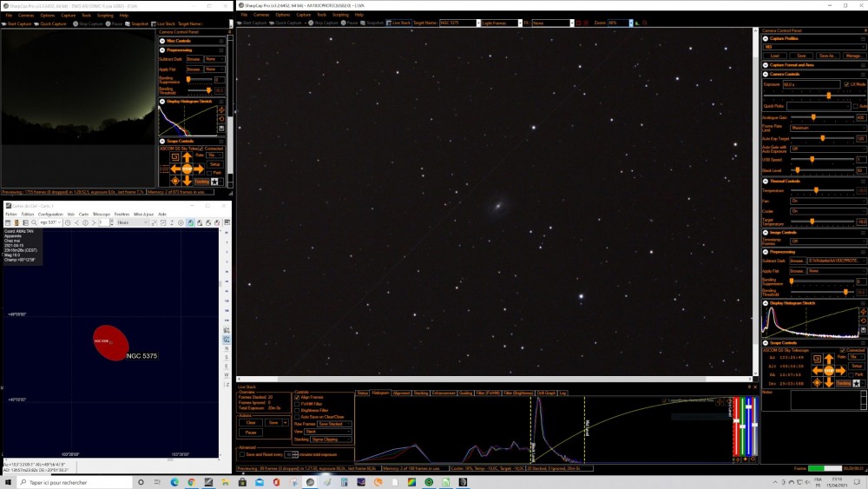The image size is (868, 489).
Task: Click left arrow in right Scope Controls
Action: pos(817,371)
